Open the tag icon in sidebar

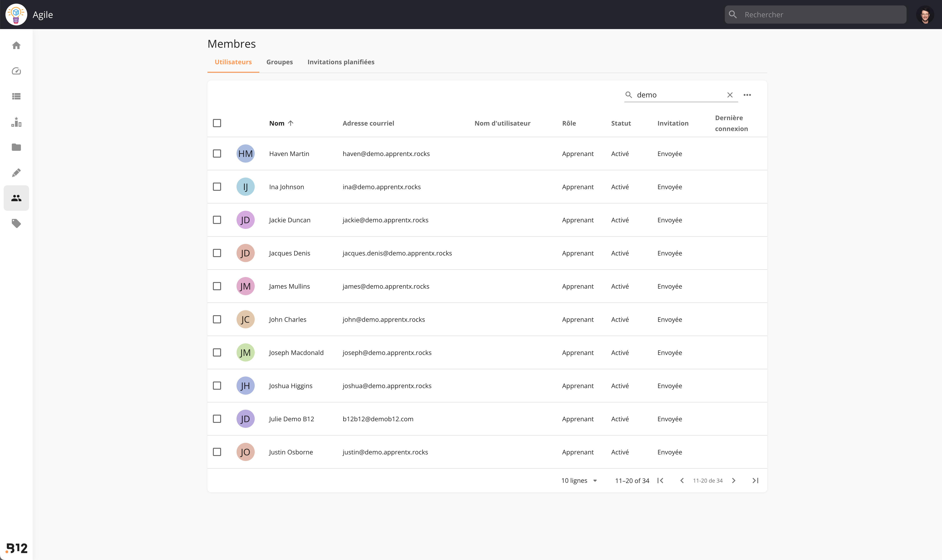click(16, 223)
